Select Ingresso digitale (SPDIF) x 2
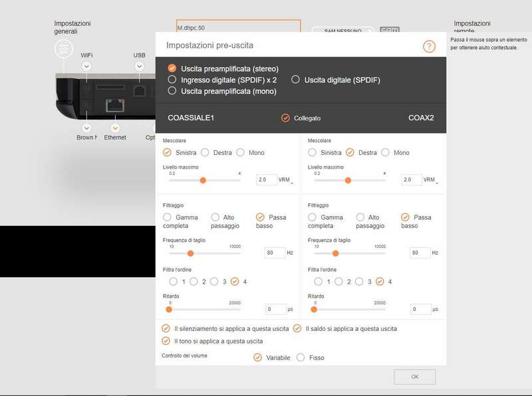Screen dimensions: 532x396 pos(172,80)
